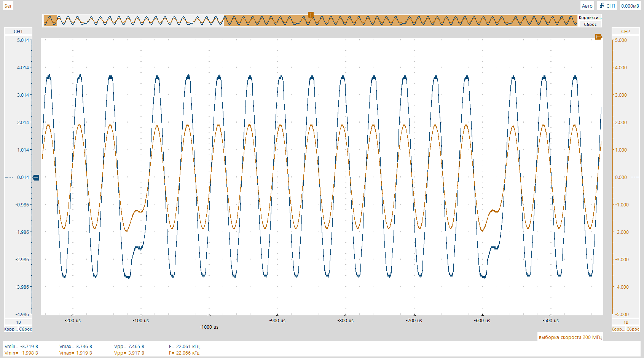
Task: Click Сброс button beside overview strip
Action: click(x=590, y=24)
